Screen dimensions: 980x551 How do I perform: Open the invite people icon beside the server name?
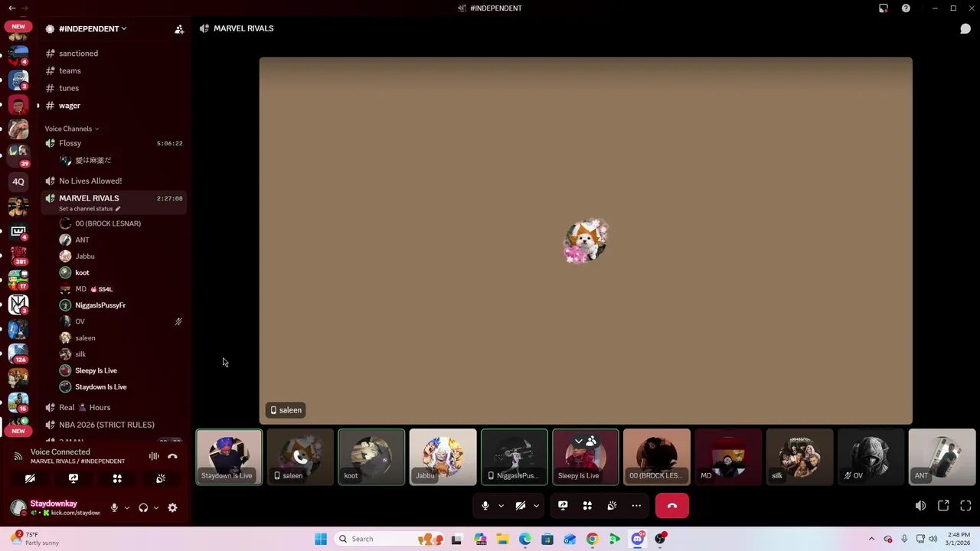point(179,29)
